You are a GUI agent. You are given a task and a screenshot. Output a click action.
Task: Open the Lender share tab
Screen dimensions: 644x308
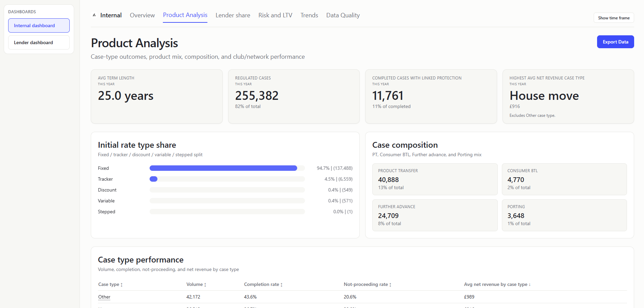tap(233, 15)
